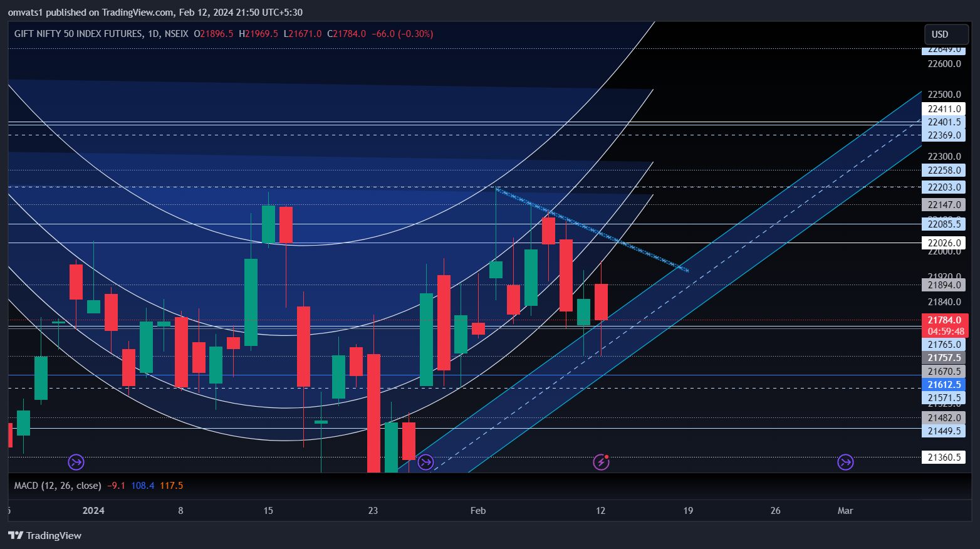The height and width of the screenshot is (549, 980).
Task: Click the TradingView logo at the bottom
Action: 44,535
